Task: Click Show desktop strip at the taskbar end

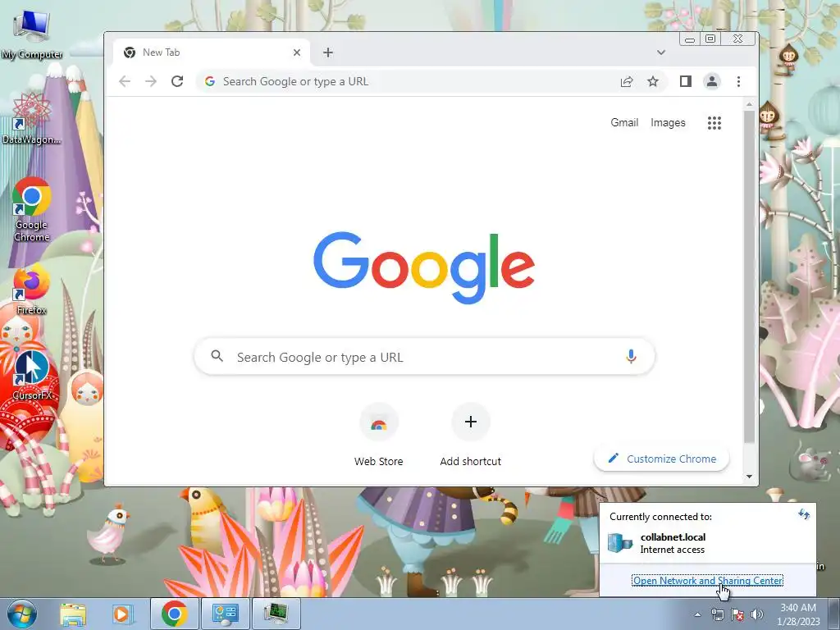Action: [x=834, y=614]
